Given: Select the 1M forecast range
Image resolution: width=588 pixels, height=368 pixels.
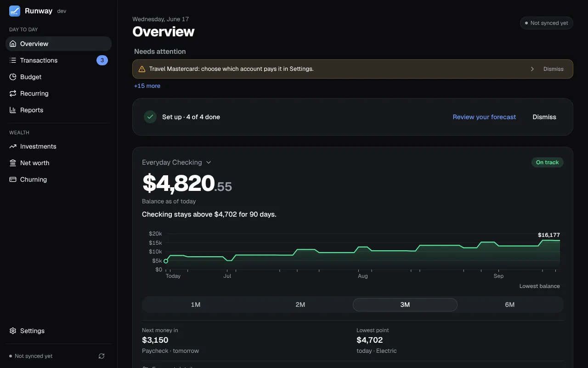Looking at the screenshot, I should (x=196, y=305).
